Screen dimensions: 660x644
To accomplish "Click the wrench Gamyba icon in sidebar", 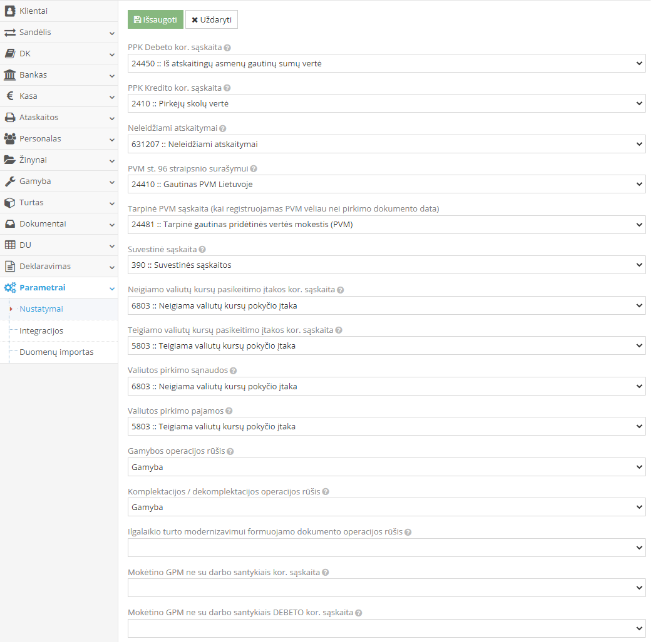I will (x=10, y=181).
